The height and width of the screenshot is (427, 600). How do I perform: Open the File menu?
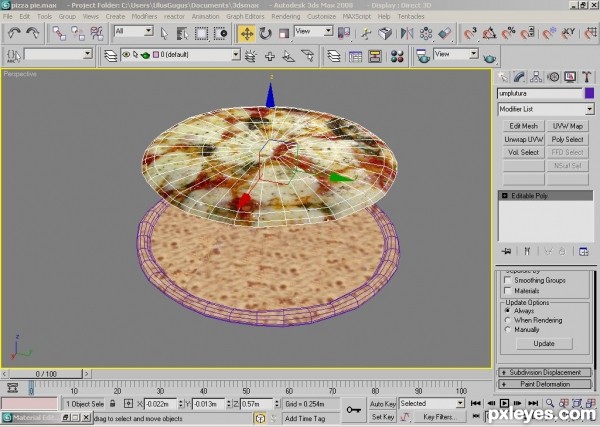click(x=8, y=16)
